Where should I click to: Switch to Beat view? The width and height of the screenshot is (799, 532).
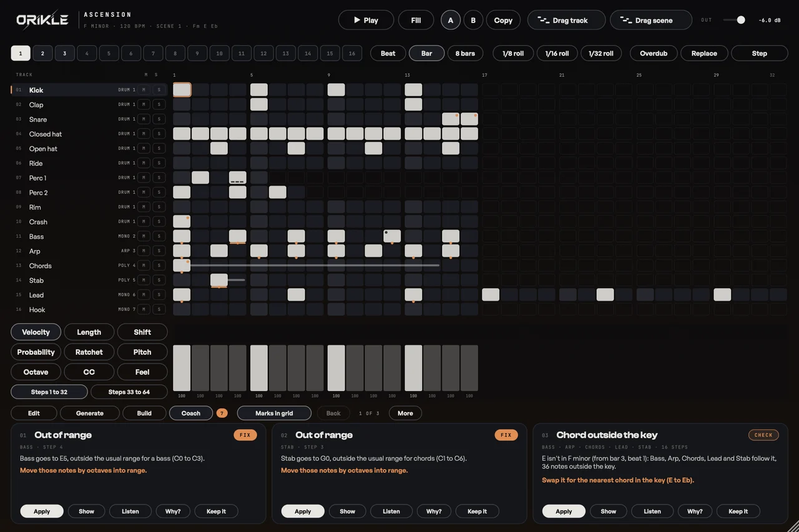[x=388, y=53]
